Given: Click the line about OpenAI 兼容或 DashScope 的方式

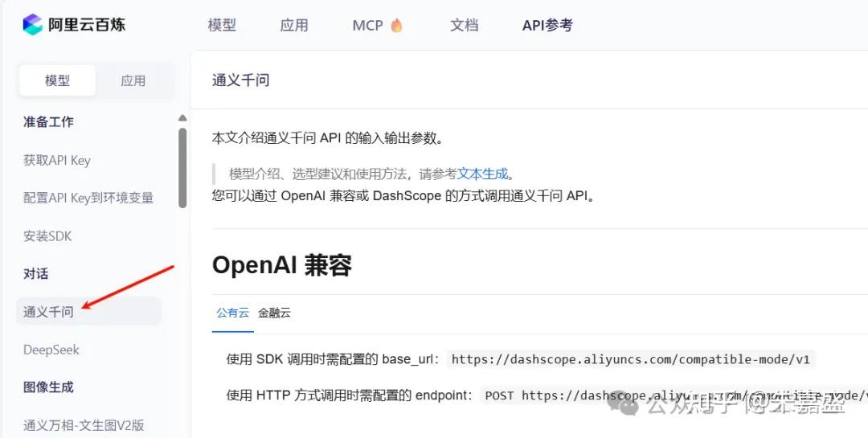Looking at the screenshot, I should (x=403, y=195).
